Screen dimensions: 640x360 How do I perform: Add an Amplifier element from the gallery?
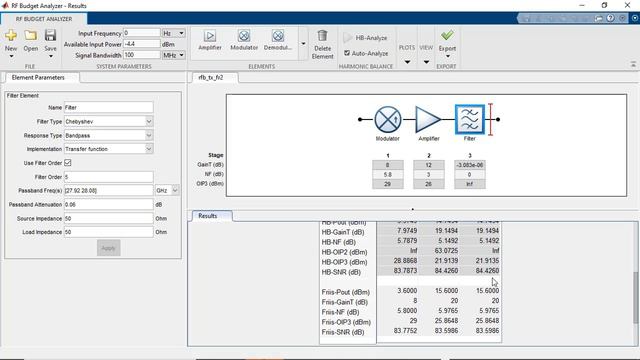[210, 40]
